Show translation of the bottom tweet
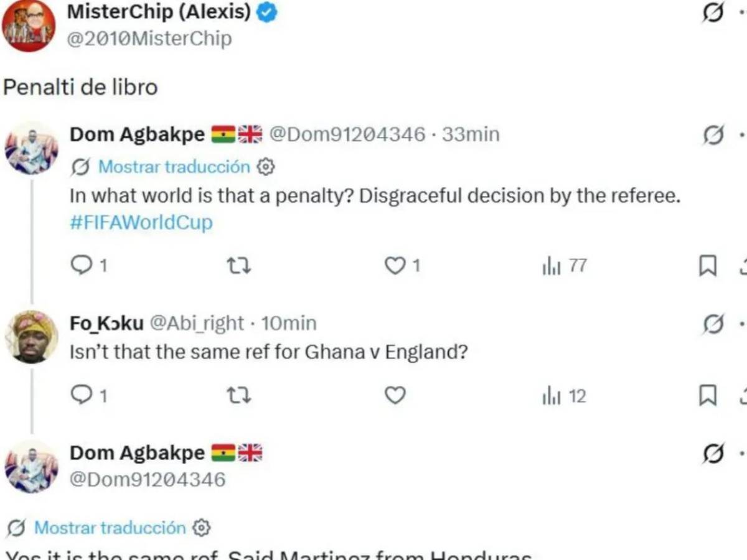 coord(110,528)
